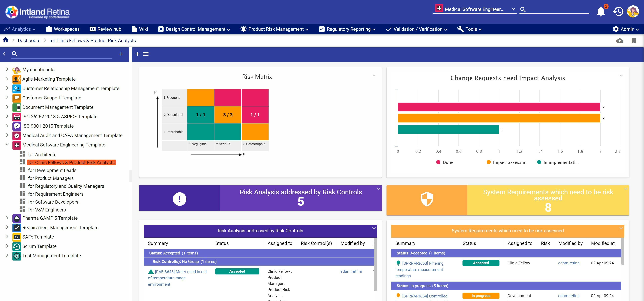Open the for Development Leads dashboard

click(x=52, y=170)
